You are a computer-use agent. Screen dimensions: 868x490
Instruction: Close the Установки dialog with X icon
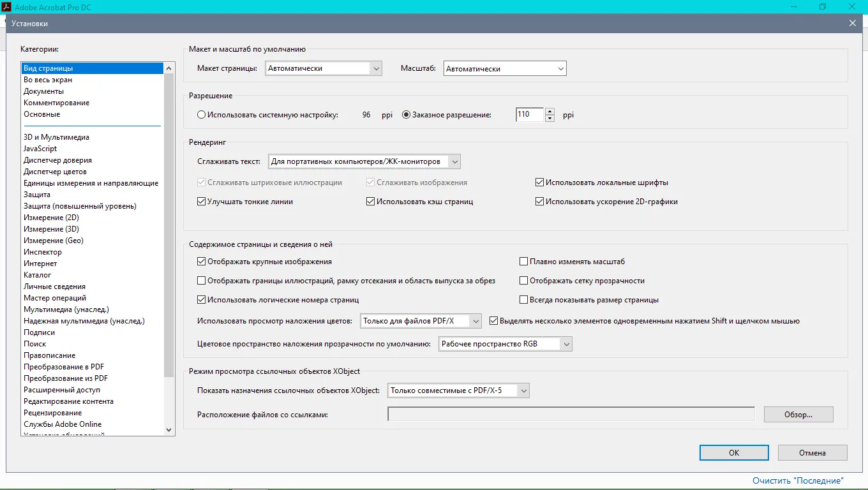852,24
